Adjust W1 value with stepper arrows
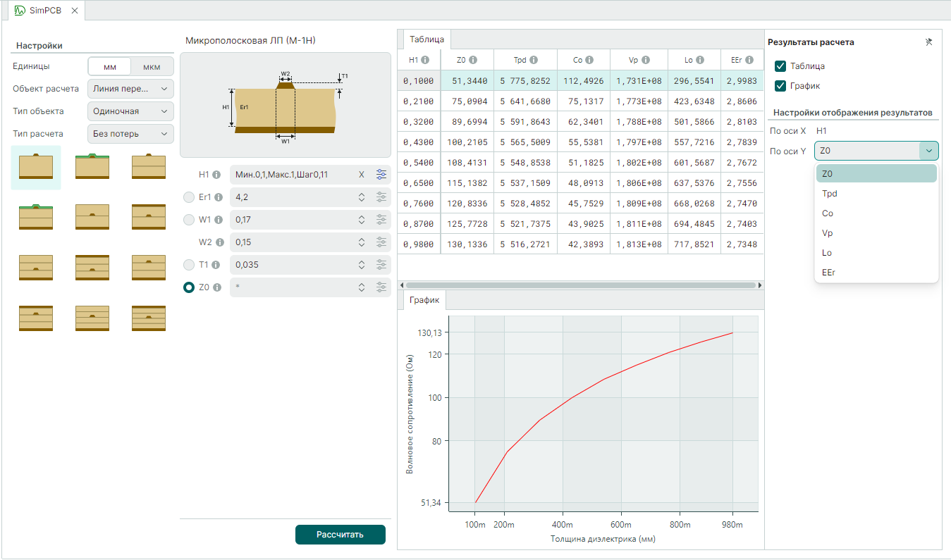The image size is (951, 560). 362,220
